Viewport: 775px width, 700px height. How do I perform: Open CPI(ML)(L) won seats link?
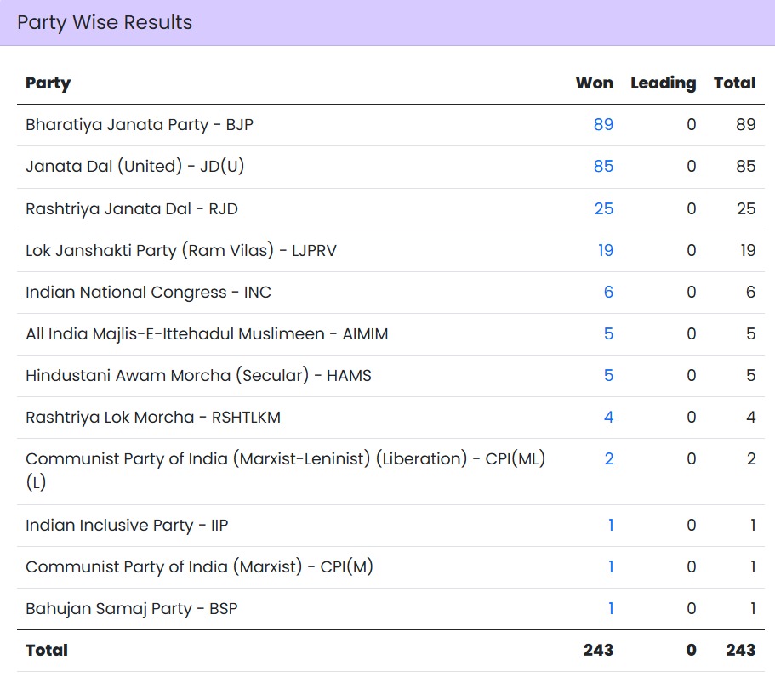point(608,458)
